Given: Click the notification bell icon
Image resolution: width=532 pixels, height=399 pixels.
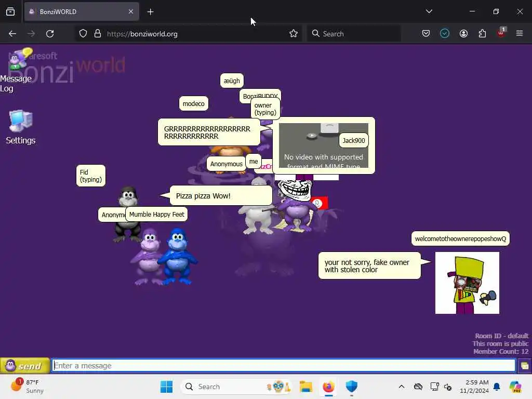Looking at the screenshot, I should tap(497, 387).
